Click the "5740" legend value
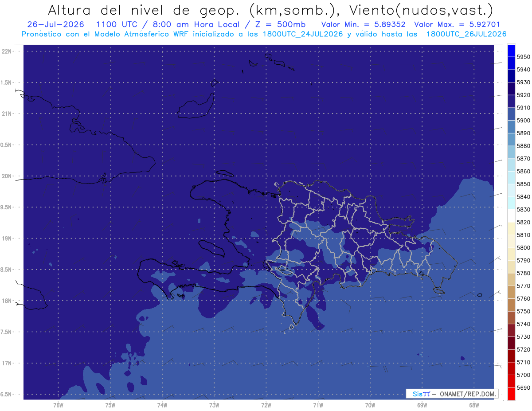Image resolution: width=532 pixels, height=411 pixels. 523,324
